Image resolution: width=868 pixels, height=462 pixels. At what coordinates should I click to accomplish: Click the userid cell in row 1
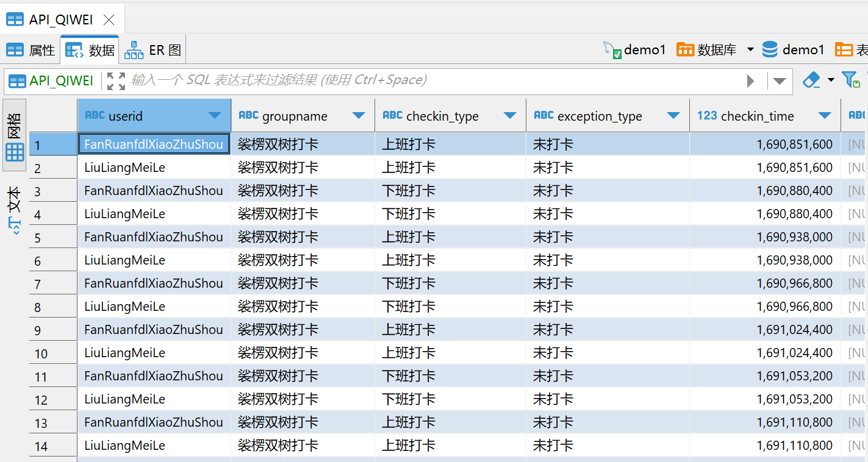pyautogui.click(x=154, y=144)
